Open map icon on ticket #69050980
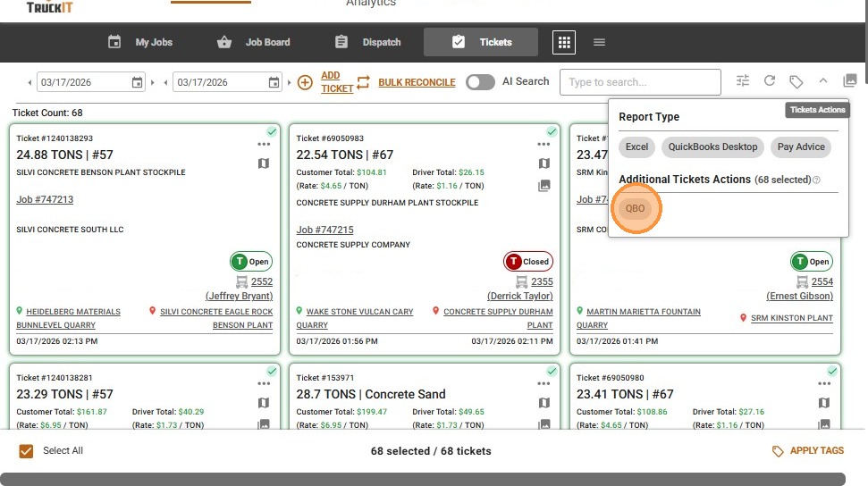The height and width of the screenshot is (486, 868). click(x=823, y=402)
